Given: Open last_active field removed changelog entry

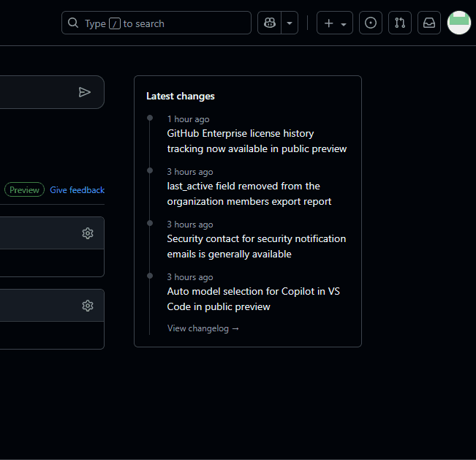Looking at the screenshot, I should coord(249,194).
